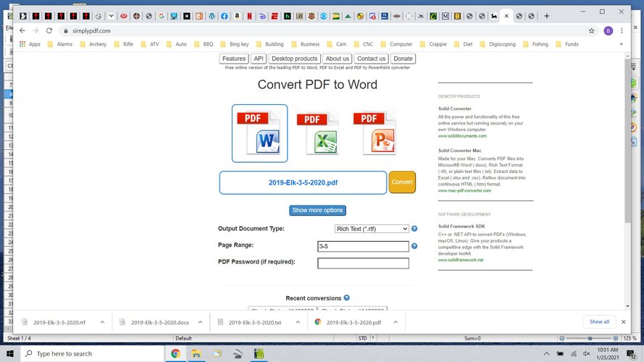Viewport: 644px width, 362px height.
Task: Select the PDF to PowerPoint converter icon
Action: [375, 133]
